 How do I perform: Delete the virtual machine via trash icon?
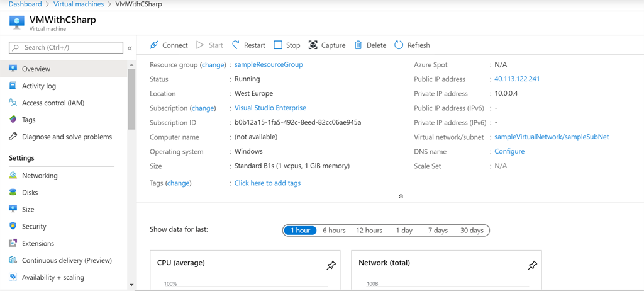[358, 45]
